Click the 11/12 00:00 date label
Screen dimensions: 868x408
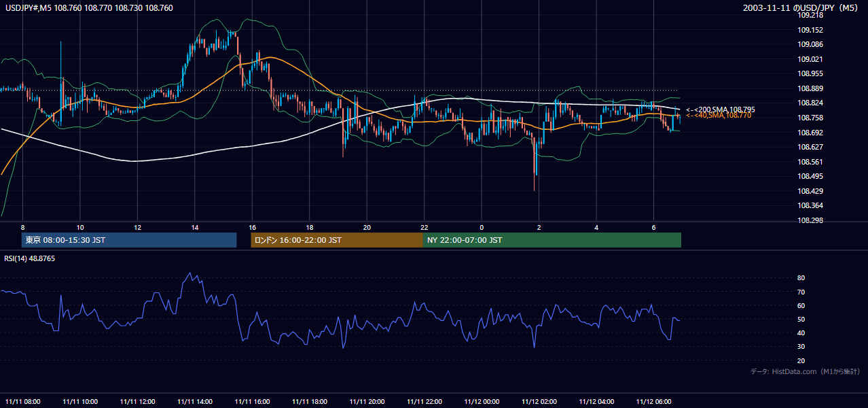click(482, 401)
